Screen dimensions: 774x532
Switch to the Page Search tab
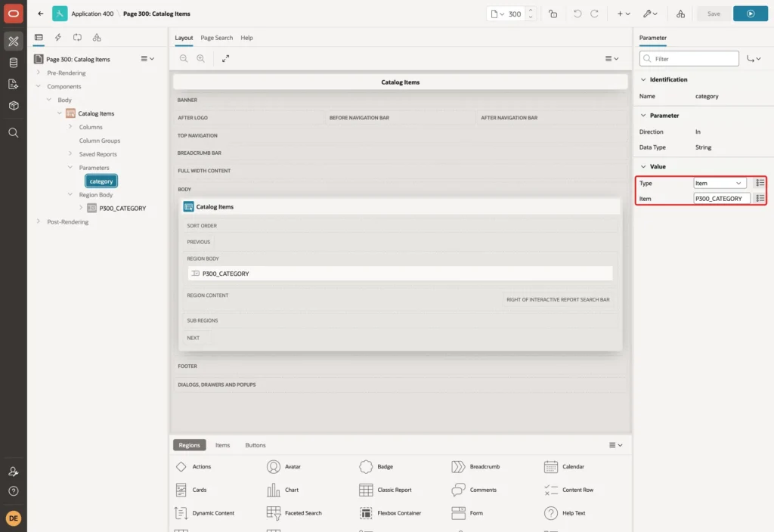(216, 38)
